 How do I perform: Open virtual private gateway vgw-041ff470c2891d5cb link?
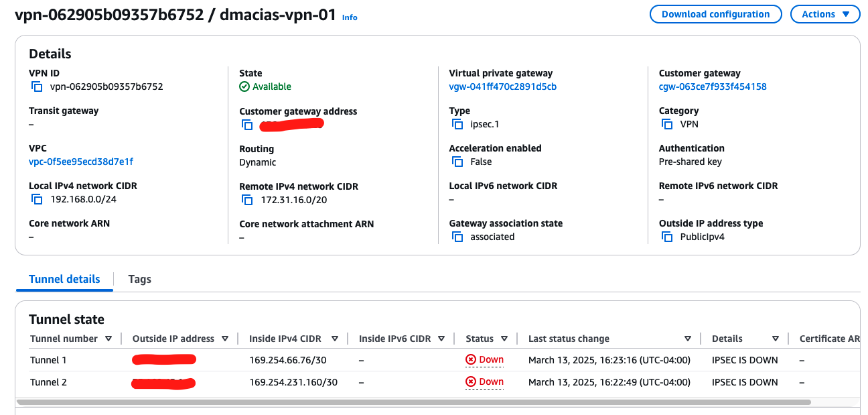pyautogui.click(x=503, y=86)
